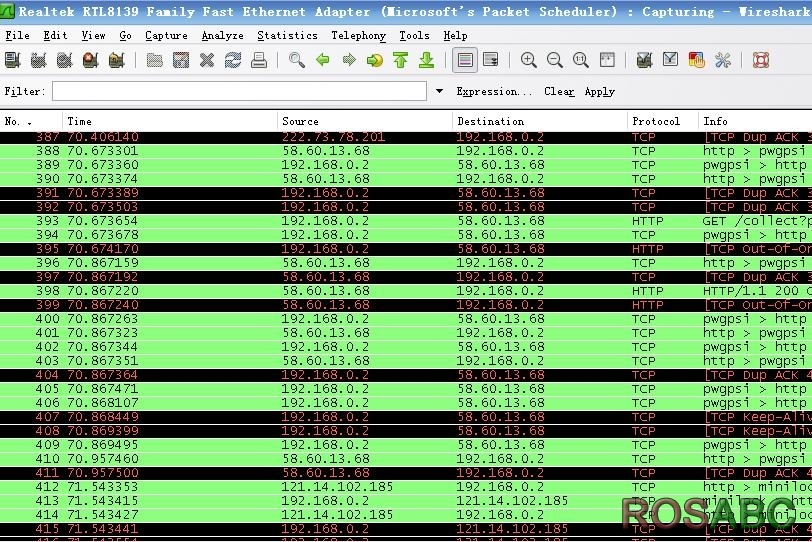Sort packets by the Destination column
Screen dimensions: 812x542
(540, 121)
